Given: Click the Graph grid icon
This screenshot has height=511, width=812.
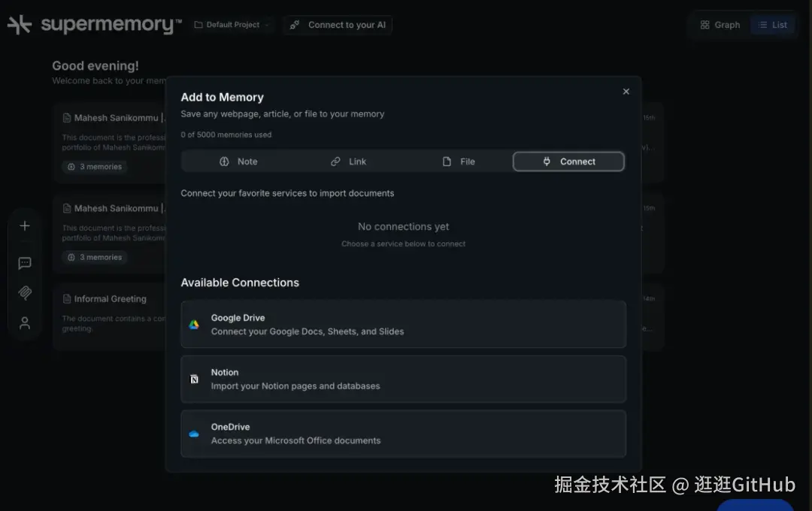Looking at the screenshot, I should pos(704,25).
